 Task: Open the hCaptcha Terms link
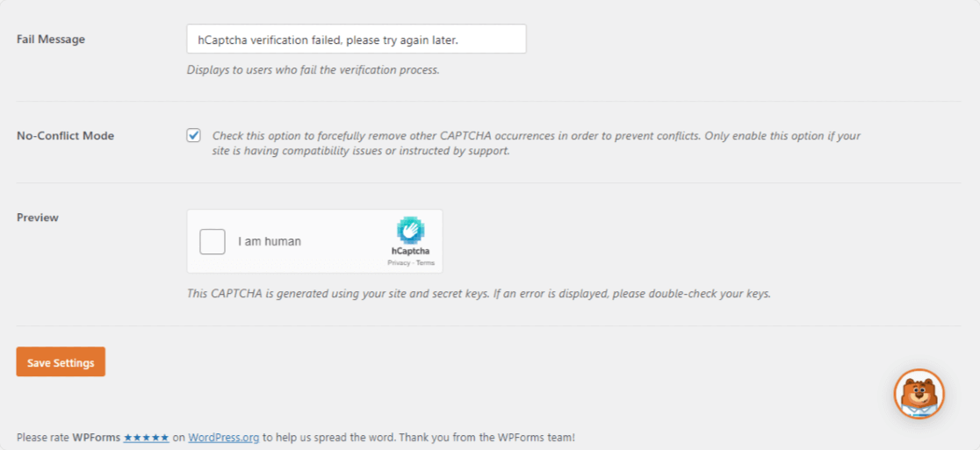click(x=426, y=263)
